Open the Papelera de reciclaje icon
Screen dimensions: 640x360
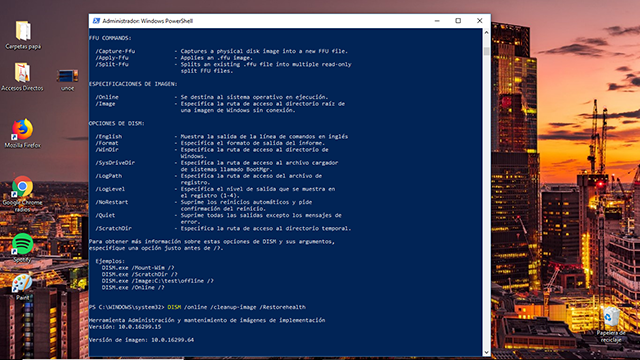[x=611, y=317]
